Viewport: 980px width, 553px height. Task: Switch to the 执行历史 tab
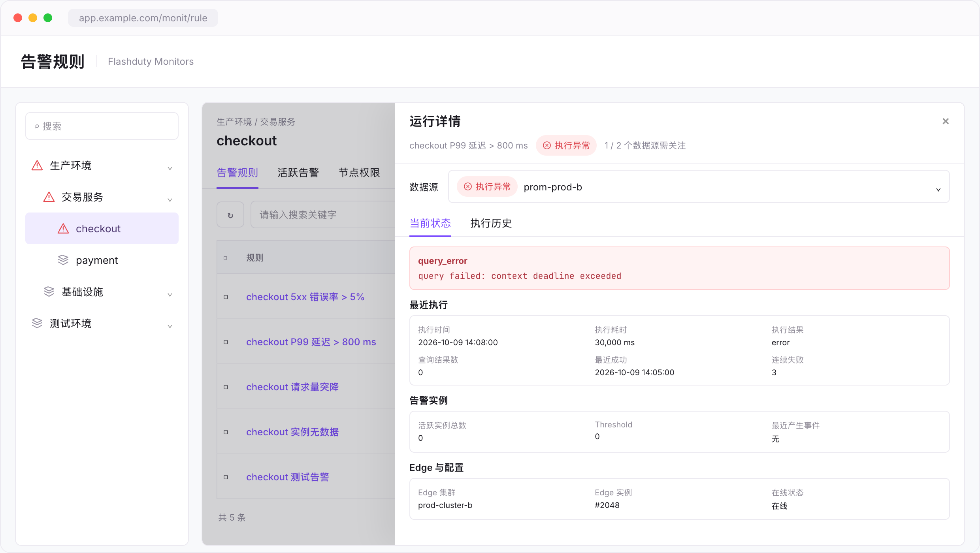[491, 224]
